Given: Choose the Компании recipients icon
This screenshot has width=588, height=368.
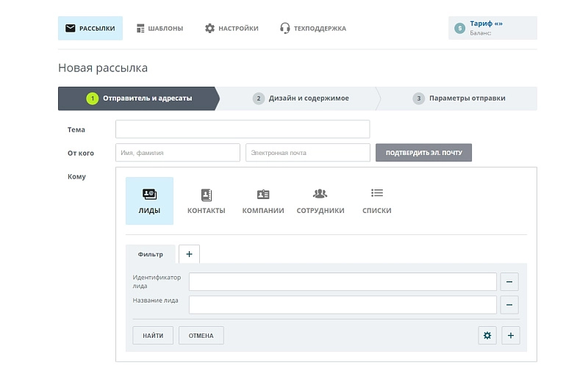Looking at the screenshot, I should click(263, 195).
